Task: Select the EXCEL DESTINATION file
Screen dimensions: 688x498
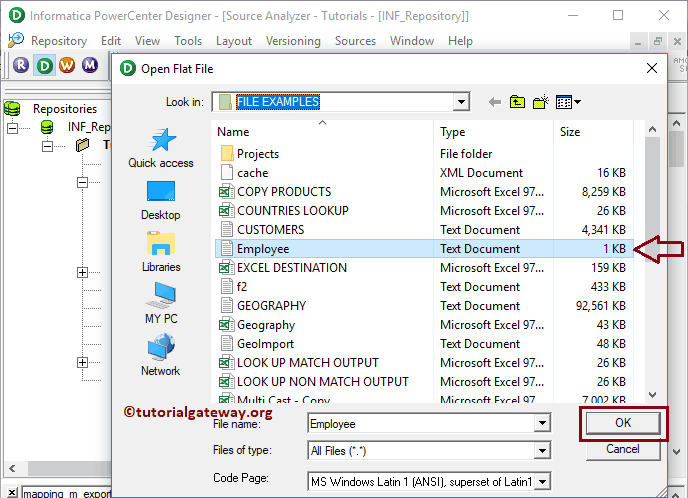Action: point(283,268)
